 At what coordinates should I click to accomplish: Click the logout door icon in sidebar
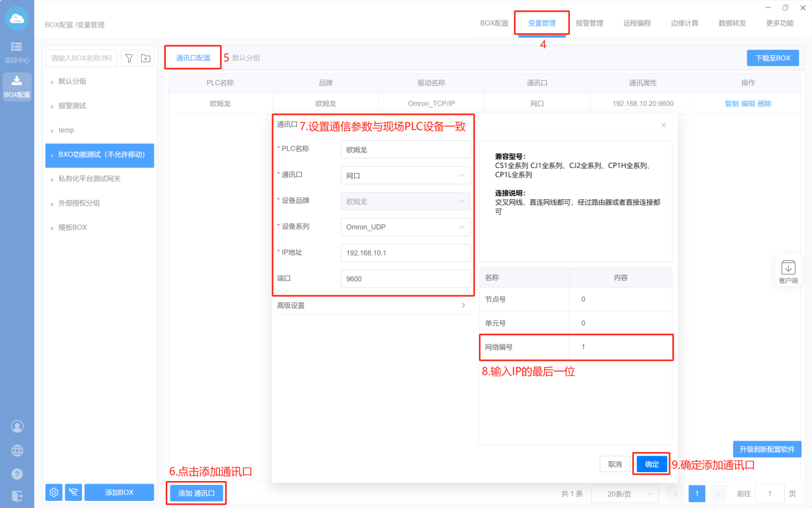pyautogui.click(x=17, y=495)
